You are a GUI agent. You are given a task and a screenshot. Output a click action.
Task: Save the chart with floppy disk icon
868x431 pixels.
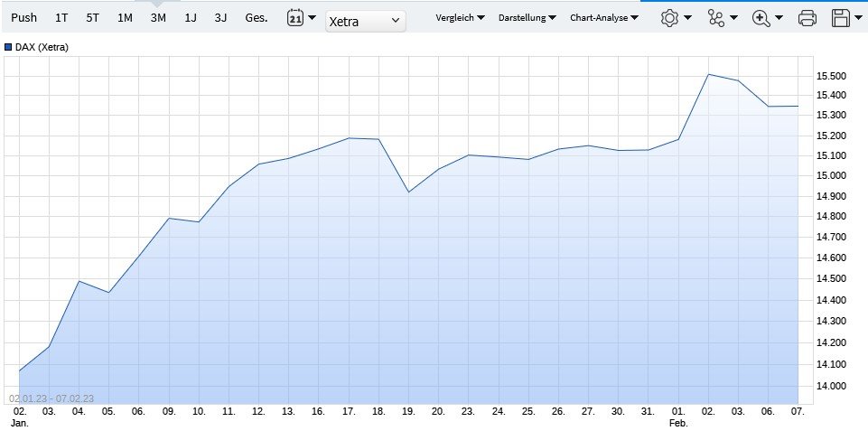(x=840, y=18)
